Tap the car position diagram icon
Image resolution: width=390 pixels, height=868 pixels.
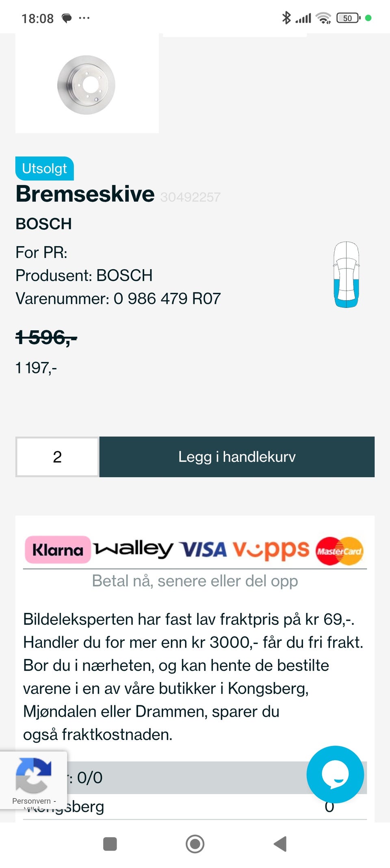click(x=346, y=275)
